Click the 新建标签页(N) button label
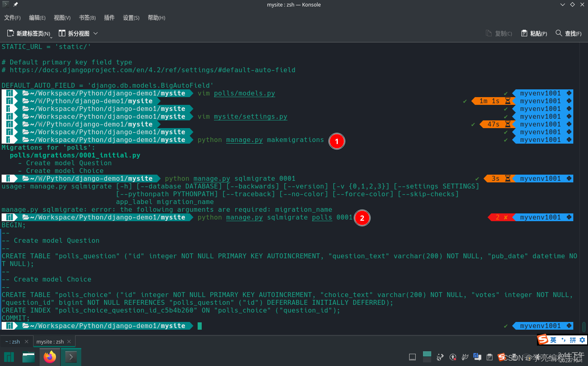The height and width of the screenshot is (366, 588). [x=33, y=33]
